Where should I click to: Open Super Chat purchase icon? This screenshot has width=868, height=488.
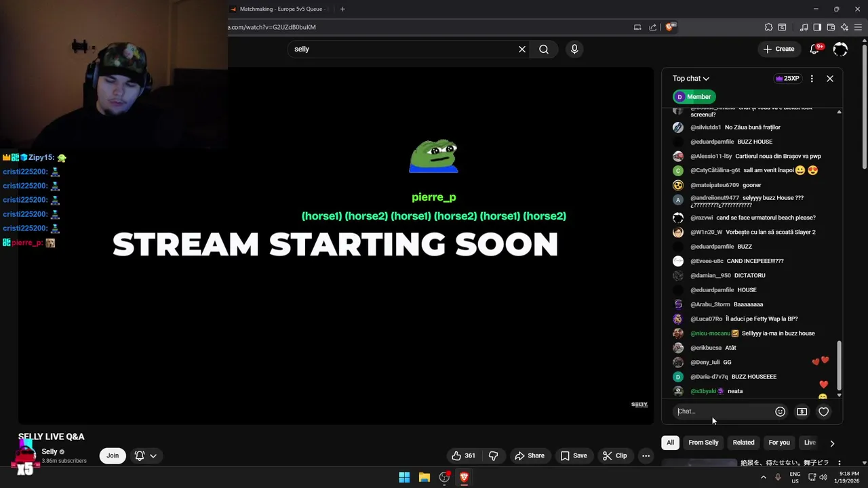802,411
